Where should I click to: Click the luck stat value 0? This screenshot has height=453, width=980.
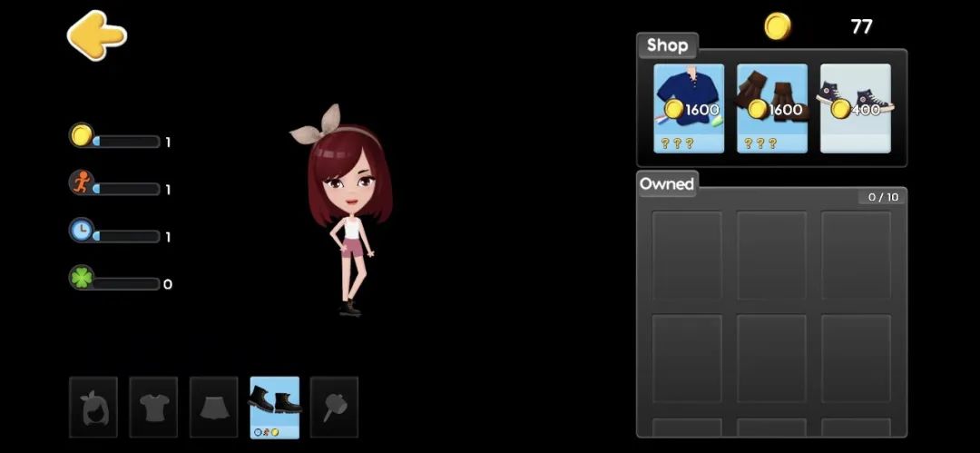[168, 285]
